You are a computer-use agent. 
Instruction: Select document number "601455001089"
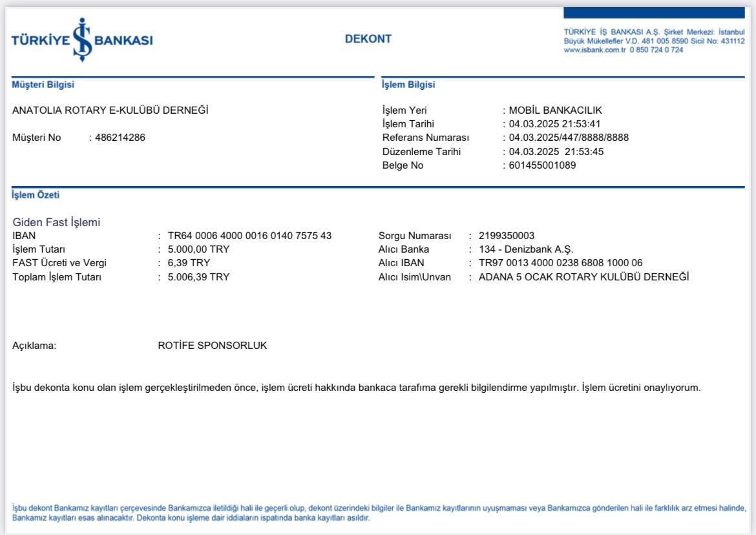542,165
